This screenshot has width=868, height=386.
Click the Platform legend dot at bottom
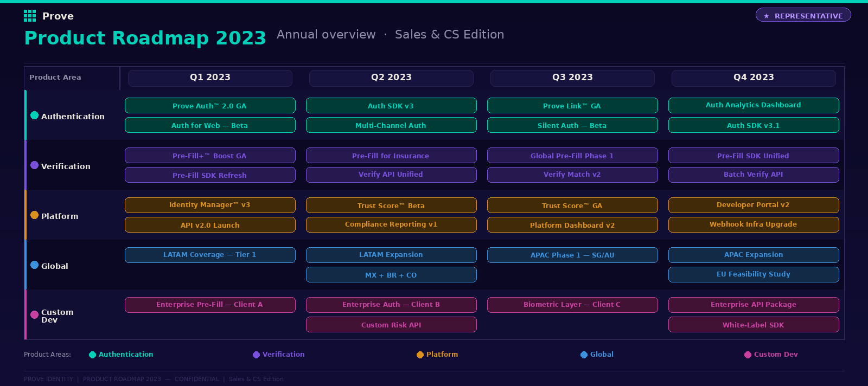coord(420,355)
